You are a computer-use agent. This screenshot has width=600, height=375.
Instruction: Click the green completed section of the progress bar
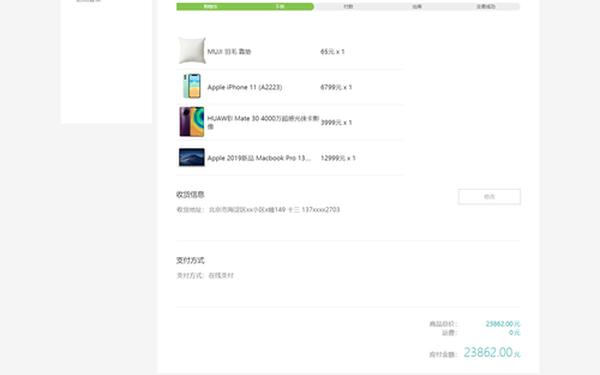tap(245, 7)
